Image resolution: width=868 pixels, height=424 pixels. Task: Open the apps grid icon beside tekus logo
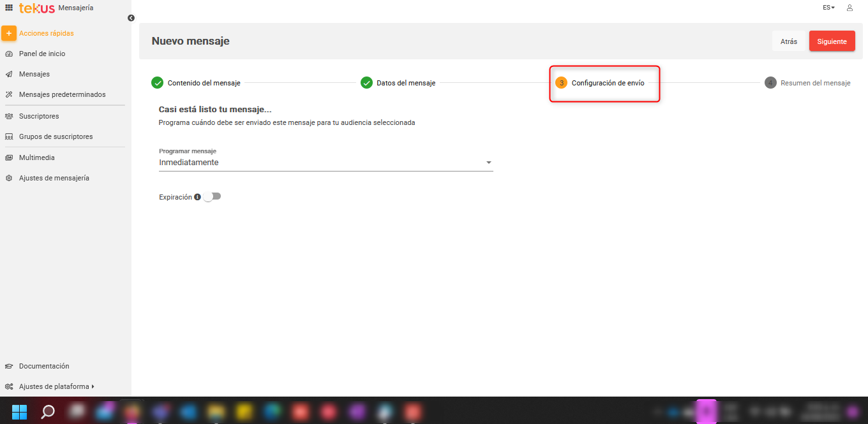pos(9,8)
